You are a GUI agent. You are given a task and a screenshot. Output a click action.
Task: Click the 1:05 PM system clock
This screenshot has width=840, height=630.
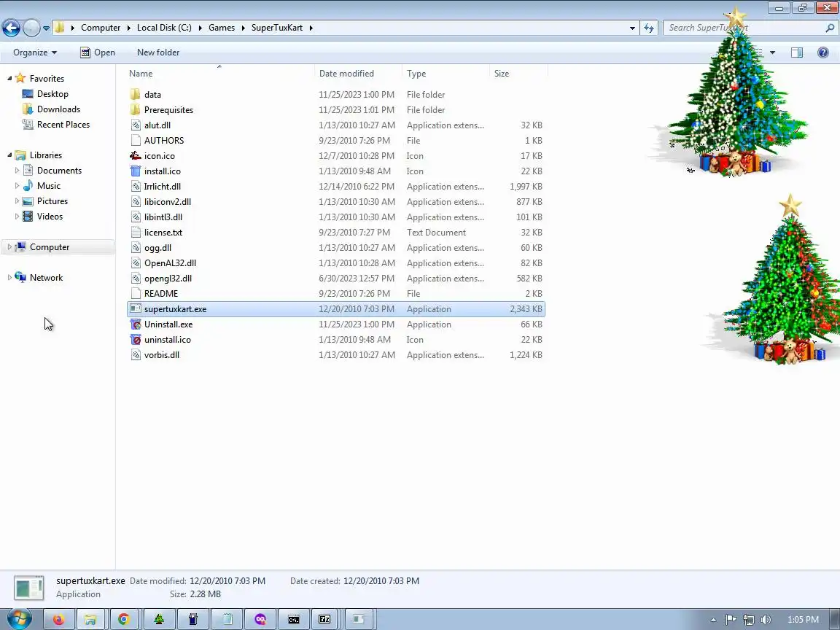tap(803, 620)
